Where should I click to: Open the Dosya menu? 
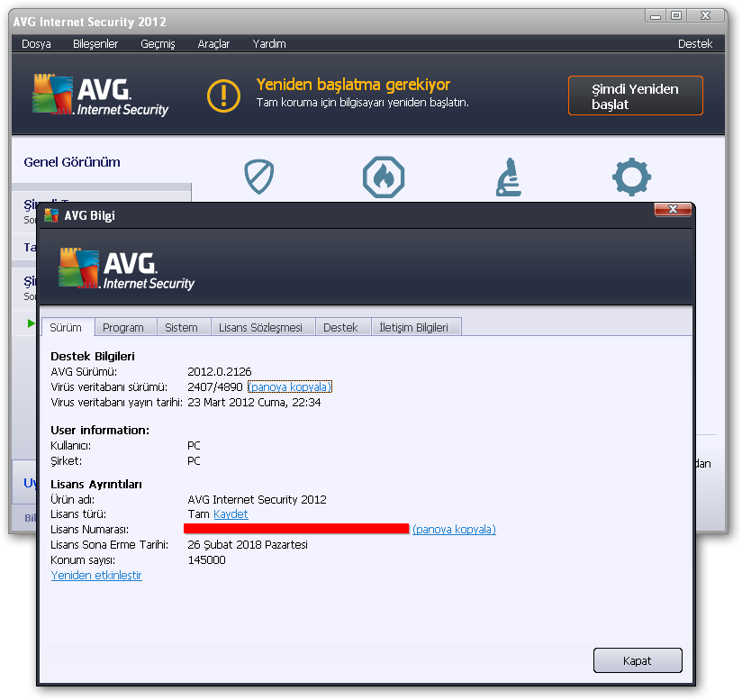[36, 43]
